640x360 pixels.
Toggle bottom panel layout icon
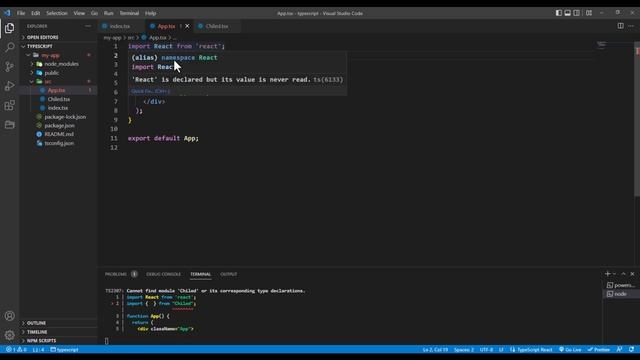point(567,13)
